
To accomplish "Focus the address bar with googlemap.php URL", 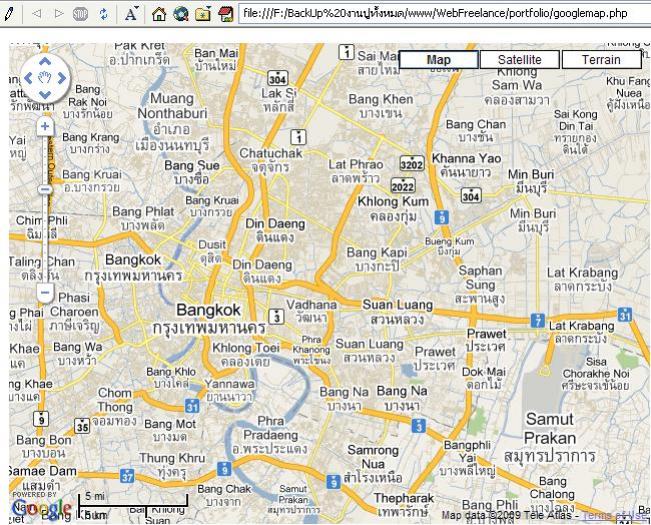I will tap(444, 13).
